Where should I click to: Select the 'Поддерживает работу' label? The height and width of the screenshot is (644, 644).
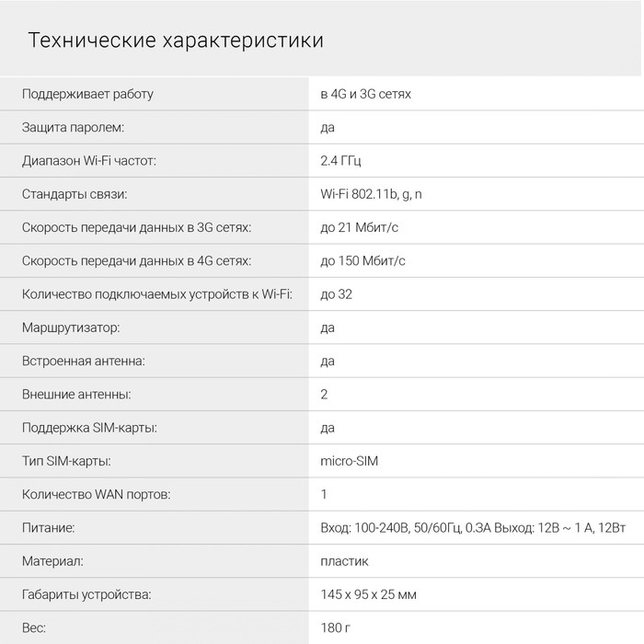87,94
